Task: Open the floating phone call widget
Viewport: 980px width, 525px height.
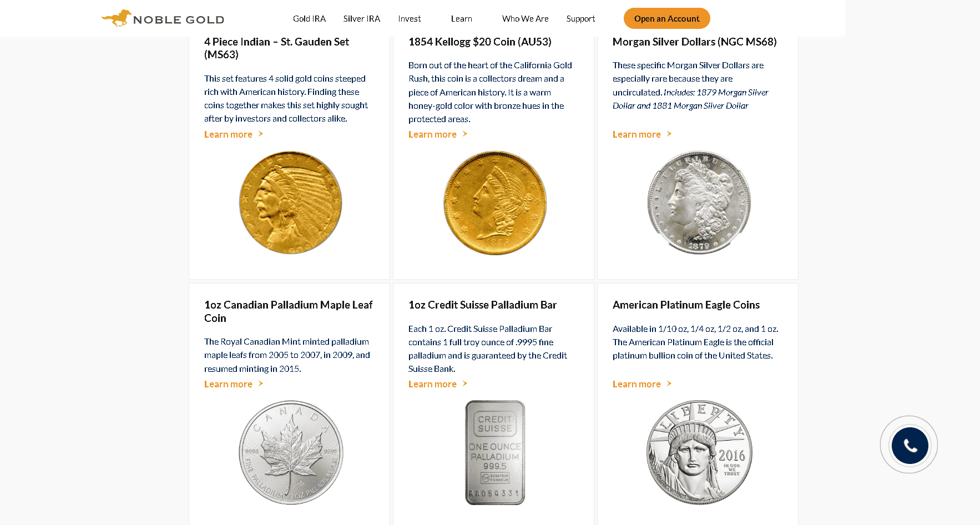Action: coord(909,445)
